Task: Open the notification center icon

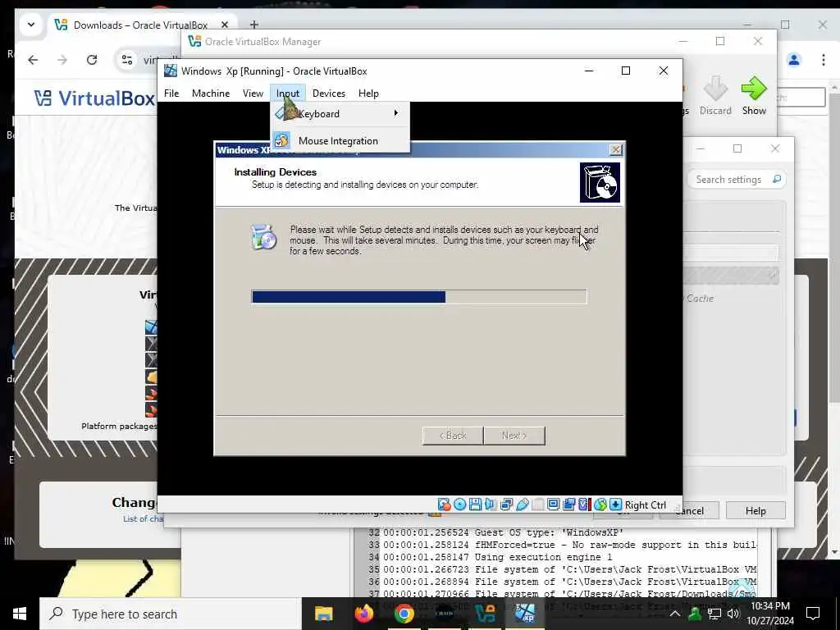Action: [813, 614]
